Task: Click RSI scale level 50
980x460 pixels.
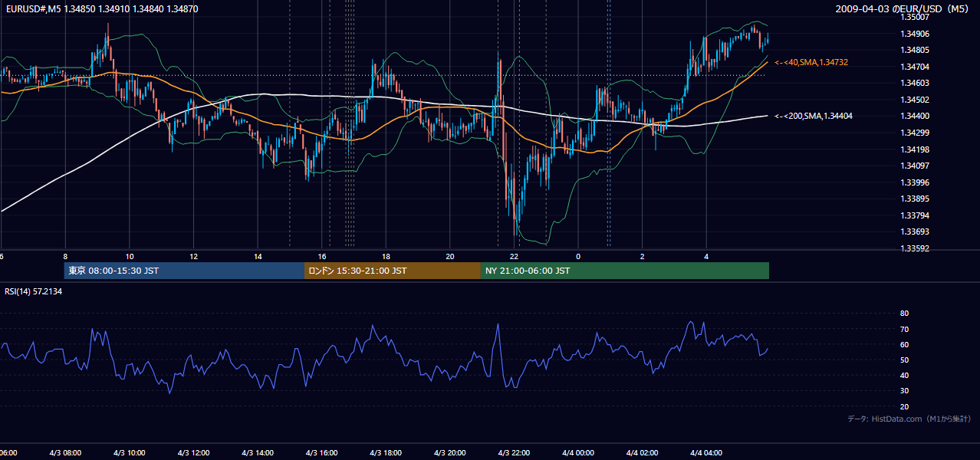Action: [904, 360]
